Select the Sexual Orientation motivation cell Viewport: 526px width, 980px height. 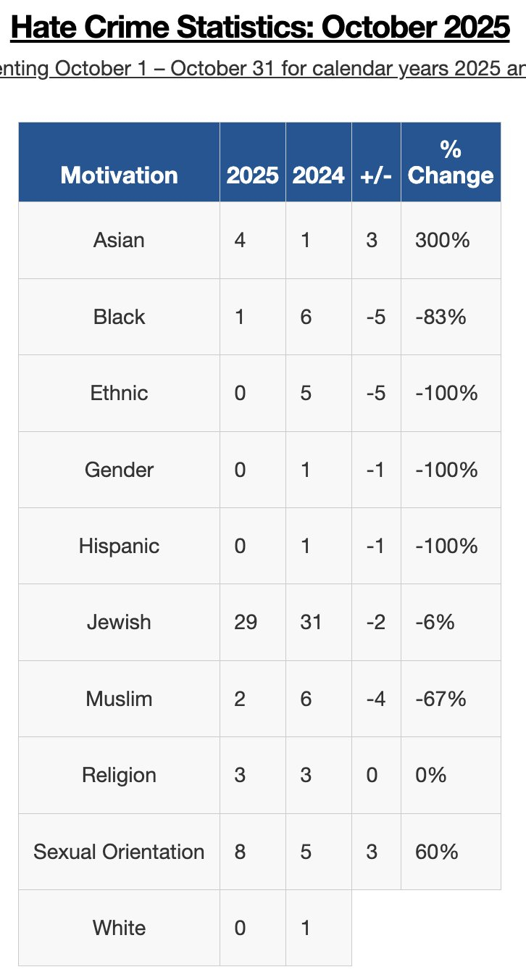click(x=119, y=852)
